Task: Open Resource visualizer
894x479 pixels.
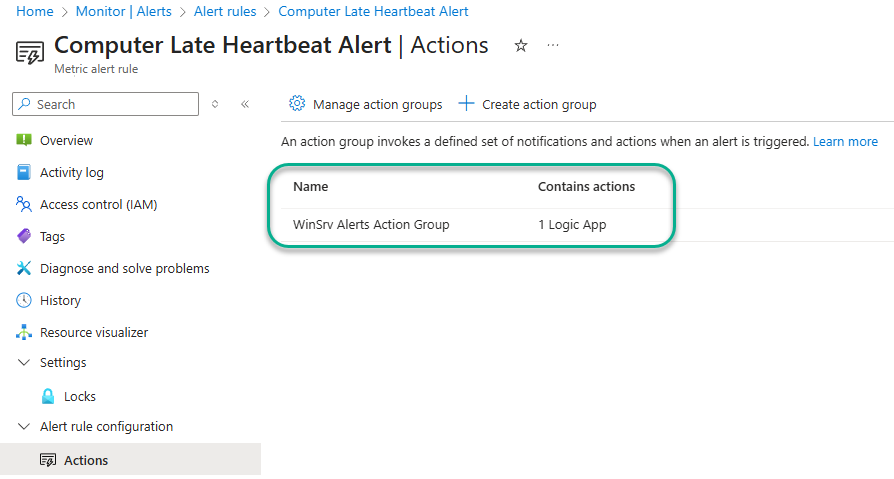Action: [94, 332]
